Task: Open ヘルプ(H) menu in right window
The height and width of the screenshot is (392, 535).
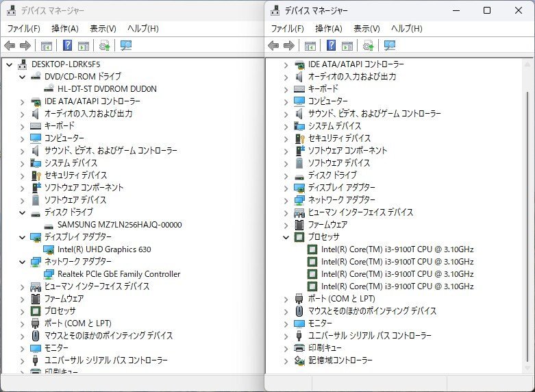Action: [x=407, y=29]
